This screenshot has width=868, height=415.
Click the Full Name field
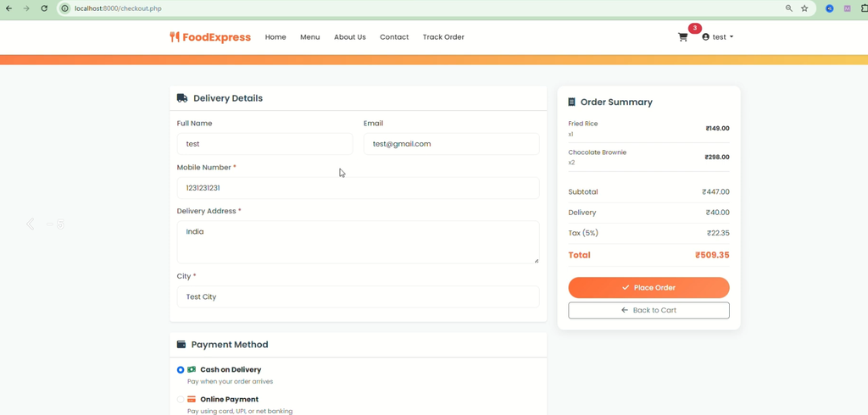[x=264, y=144]
